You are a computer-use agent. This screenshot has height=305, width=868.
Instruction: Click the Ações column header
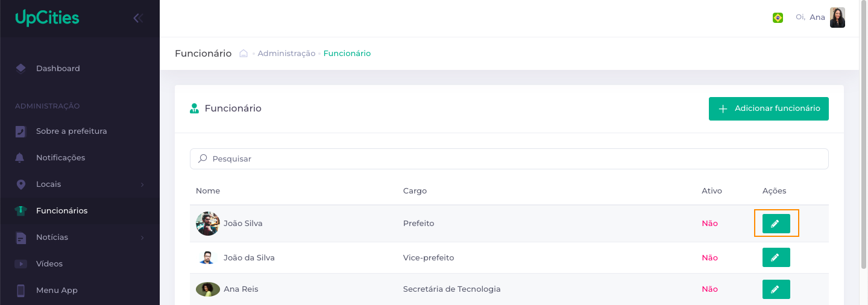(775, 190)
